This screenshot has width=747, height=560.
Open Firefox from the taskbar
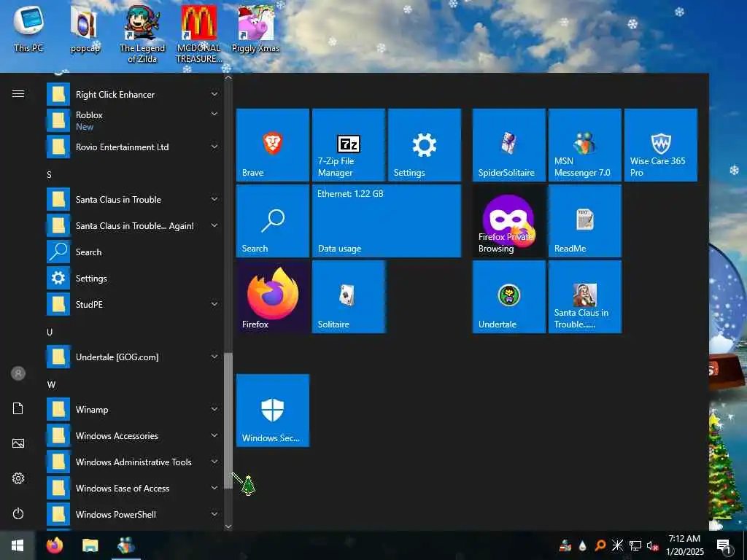coord(55,545)
